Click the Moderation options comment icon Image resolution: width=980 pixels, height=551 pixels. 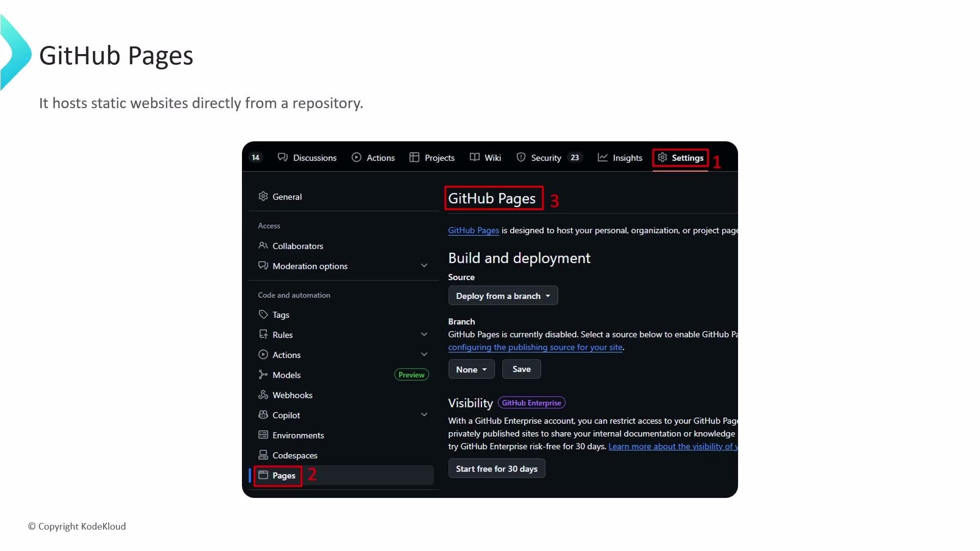click(263, 265)
